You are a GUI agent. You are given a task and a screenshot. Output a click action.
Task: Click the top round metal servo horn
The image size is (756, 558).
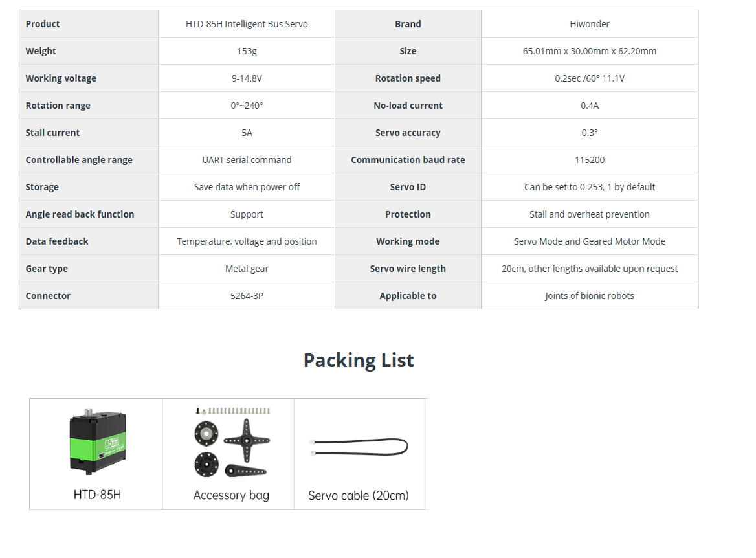(x=206, y=433)
